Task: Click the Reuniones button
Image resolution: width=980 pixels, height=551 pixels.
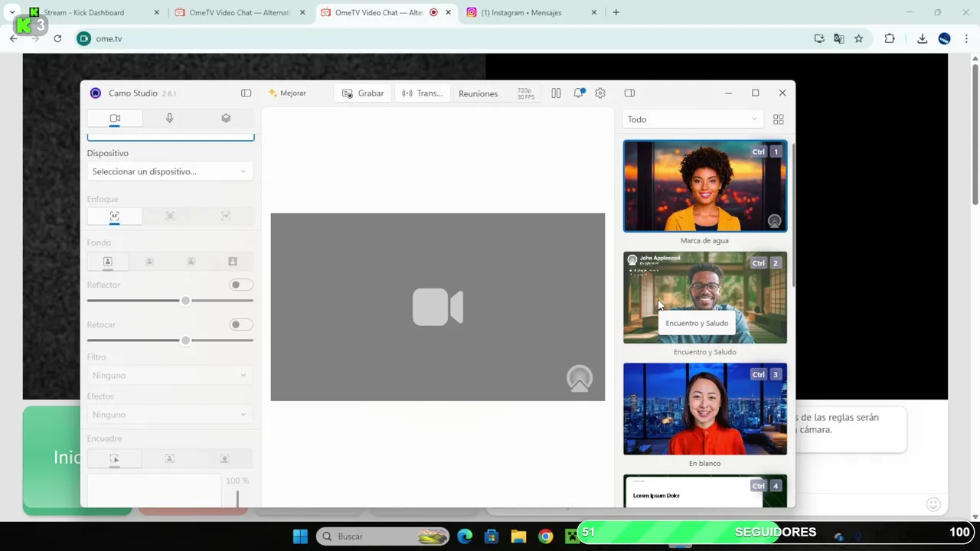Action: click(478, 93)
